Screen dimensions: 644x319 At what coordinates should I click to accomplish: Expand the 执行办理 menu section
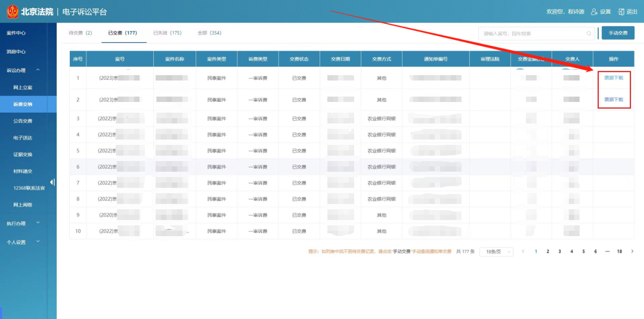tap(38, 223)
